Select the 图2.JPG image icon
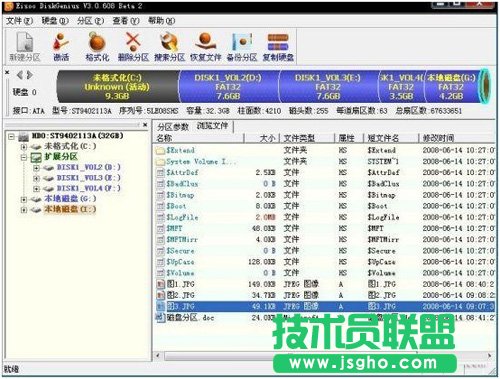The image size is (500, 379). 161,295
